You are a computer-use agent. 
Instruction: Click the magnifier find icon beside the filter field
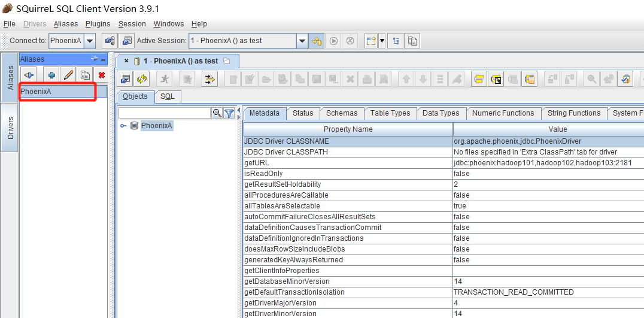[217, 113]
